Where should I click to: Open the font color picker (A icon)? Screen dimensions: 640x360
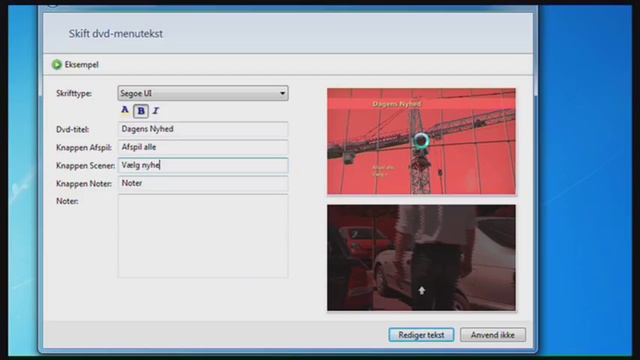click(x=125, y=110)
